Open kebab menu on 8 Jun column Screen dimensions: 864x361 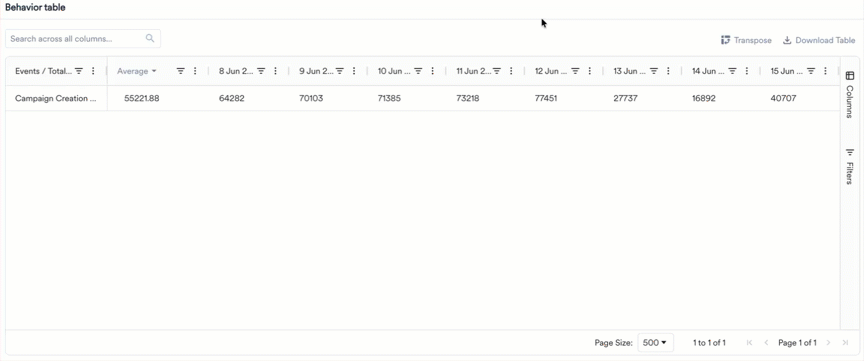(x=276, y=71)
